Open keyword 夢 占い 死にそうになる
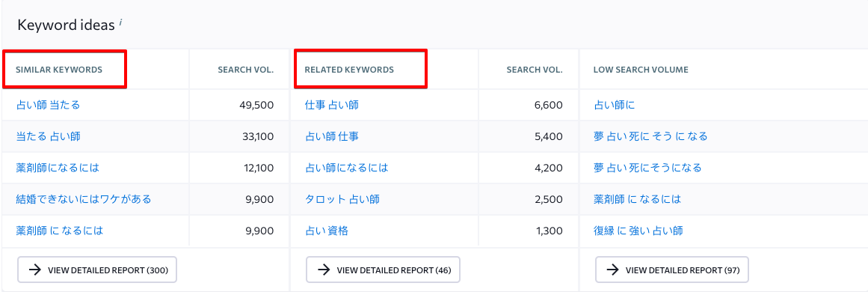The height and width of the screenshot is (292, 868). point(647,167)
